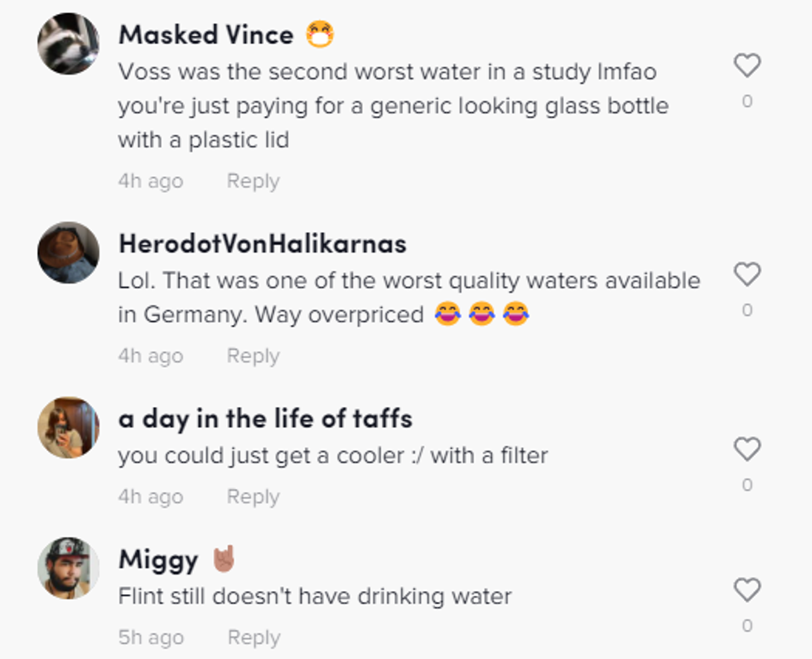Open the Masked Vince username link
Viewport: 812px width, 659px height.
(x=205, y=35)
